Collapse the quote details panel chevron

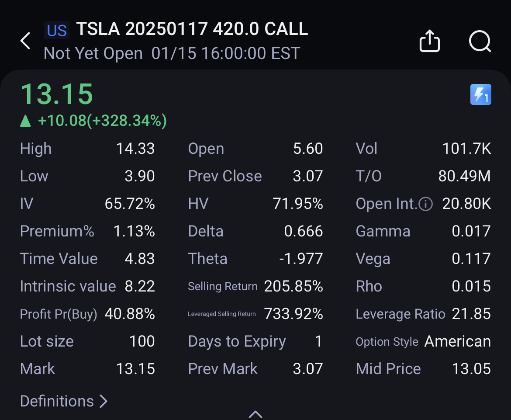tap(255, 413)
